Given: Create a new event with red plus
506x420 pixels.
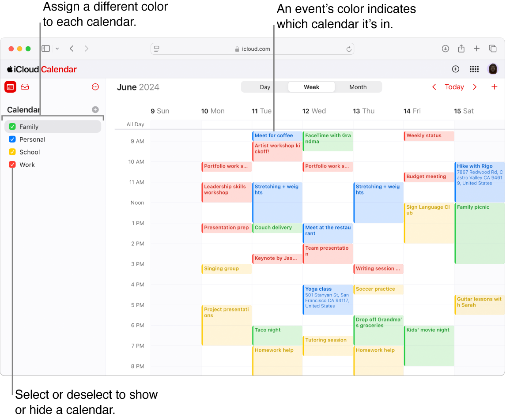Looking at the screenshot, I should [495, 87].
